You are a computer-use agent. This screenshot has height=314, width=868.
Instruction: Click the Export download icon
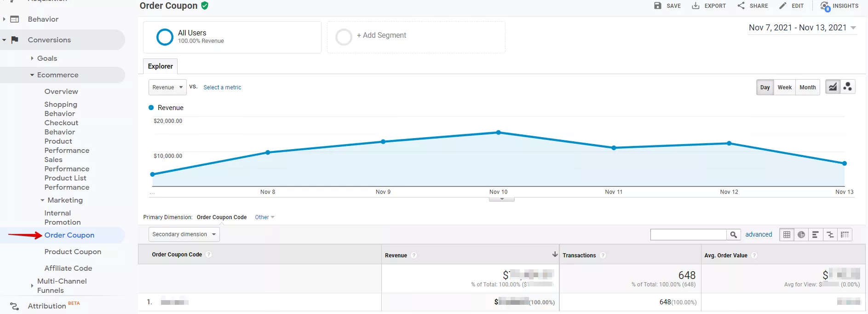point(696,6)
